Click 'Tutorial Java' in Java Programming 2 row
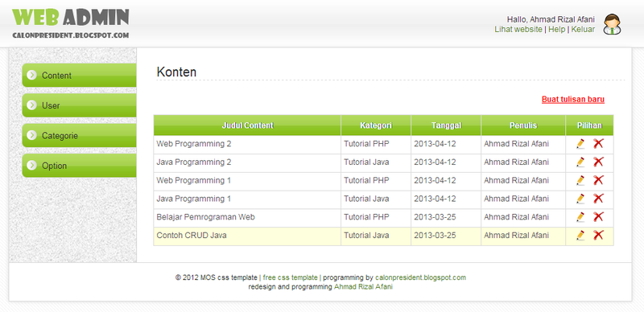Screen dimensions: 644x312 pyautogui.click(x=366, y=162)
